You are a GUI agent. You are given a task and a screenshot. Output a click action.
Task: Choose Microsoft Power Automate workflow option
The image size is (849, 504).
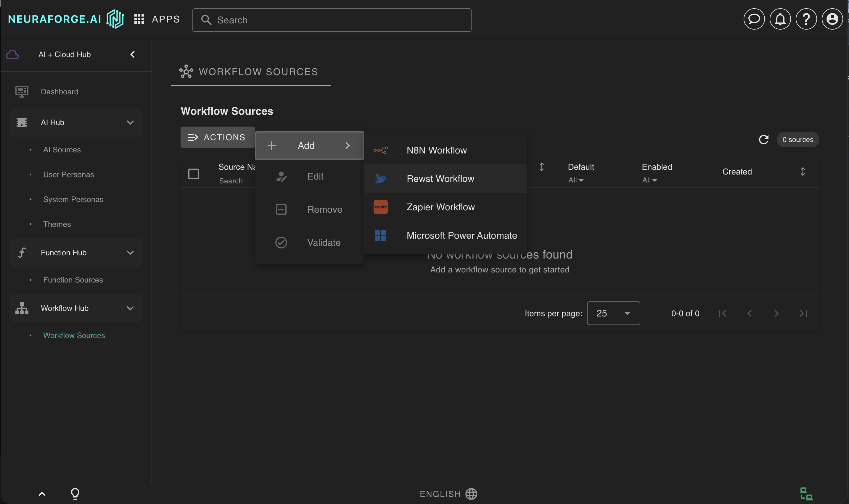coord(461,235)
